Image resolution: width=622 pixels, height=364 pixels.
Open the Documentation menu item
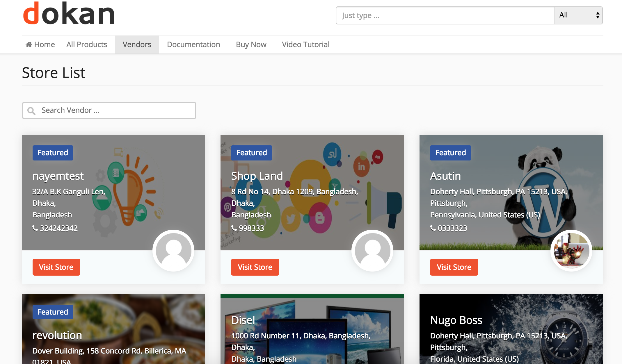pyautogui.click(x=193, y=44)
